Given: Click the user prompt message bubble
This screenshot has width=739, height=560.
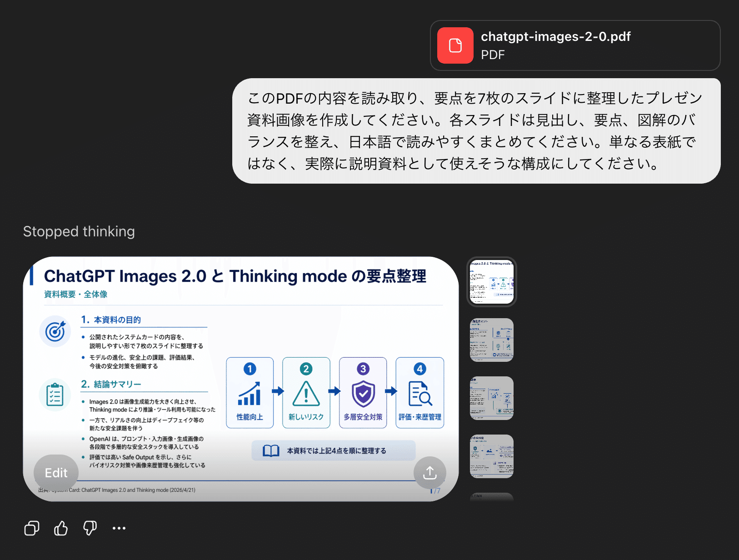Looking at the screenshot, I should (x=476, y=131).
